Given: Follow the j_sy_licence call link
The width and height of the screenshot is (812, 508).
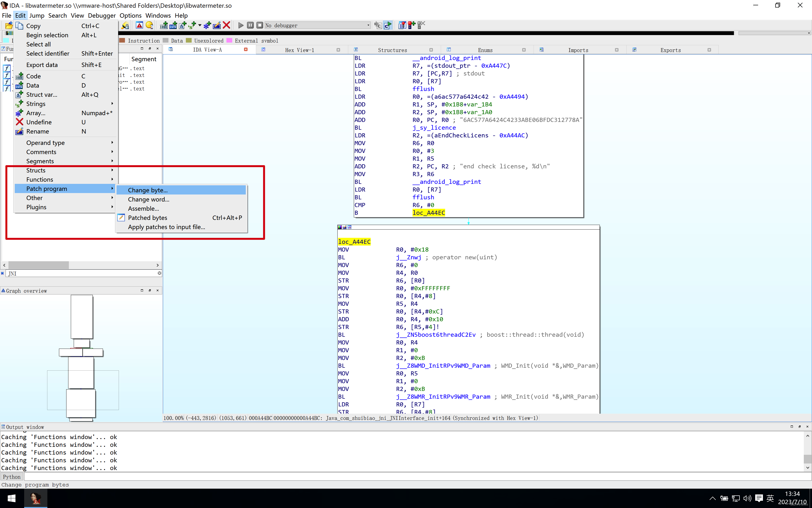Looking at the screenshot, I should [x=434, y=128].
